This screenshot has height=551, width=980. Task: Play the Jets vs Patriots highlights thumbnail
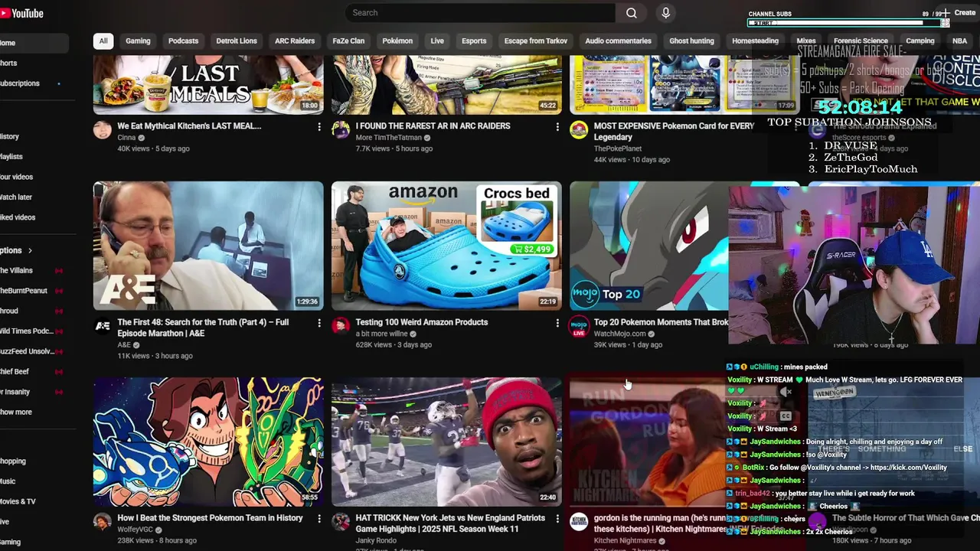click(446, 442)
